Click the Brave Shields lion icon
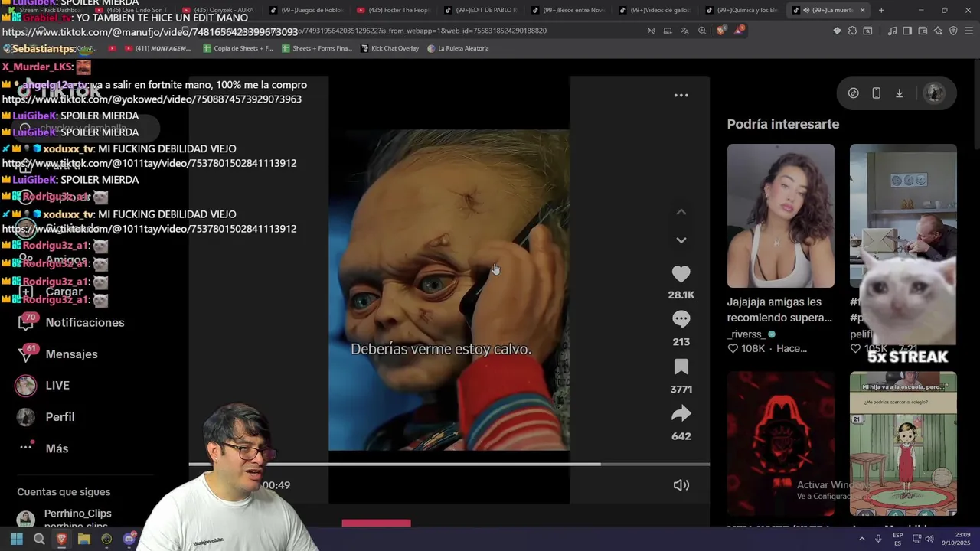The width and height of the screenshot is (980, 551). coord(721,31)
